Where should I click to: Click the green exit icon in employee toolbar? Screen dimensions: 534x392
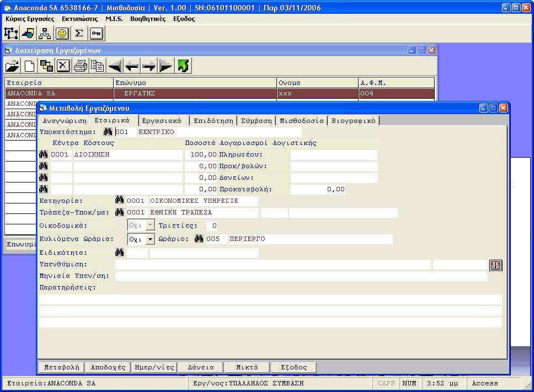184,66
